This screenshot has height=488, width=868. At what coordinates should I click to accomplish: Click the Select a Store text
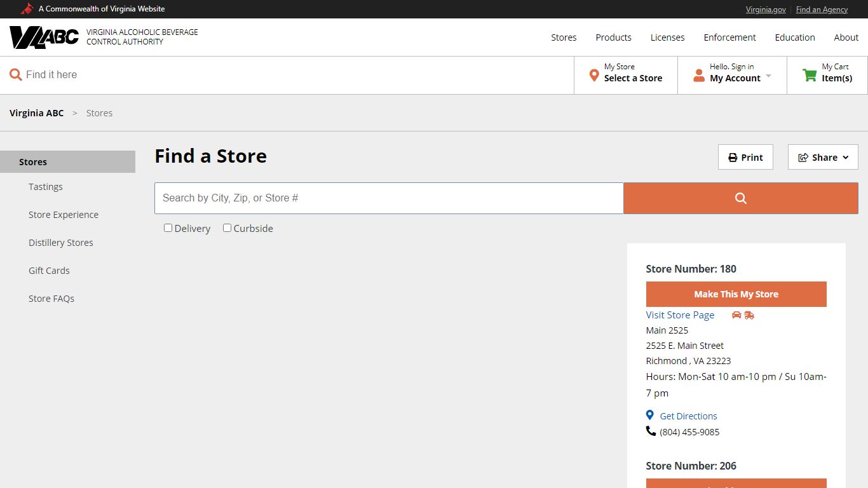(633, 78)
